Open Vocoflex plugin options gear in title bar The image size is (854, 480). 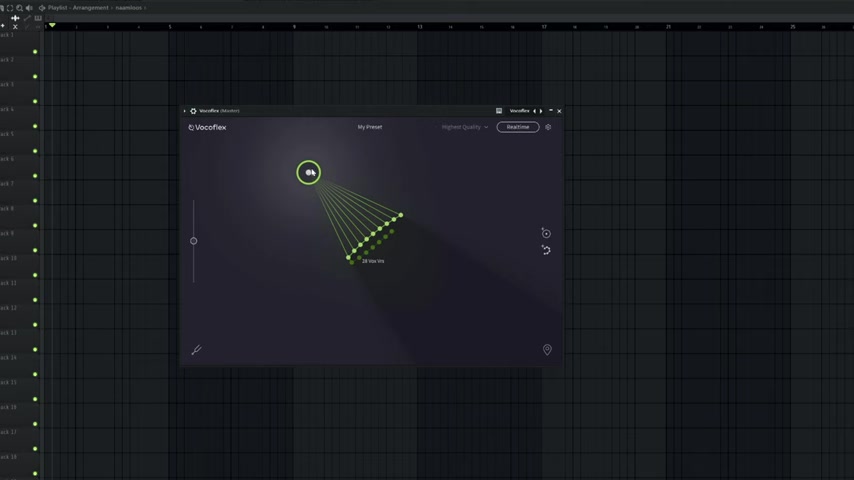pos(193,111)
